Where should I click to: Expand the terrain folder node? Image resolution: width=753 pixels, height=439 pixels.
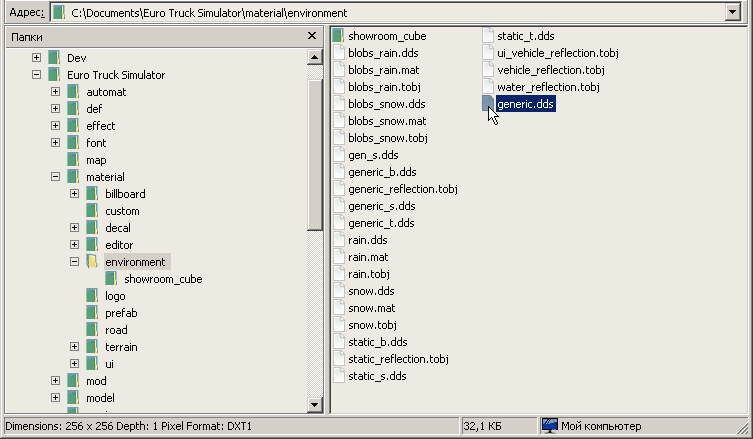74,347
